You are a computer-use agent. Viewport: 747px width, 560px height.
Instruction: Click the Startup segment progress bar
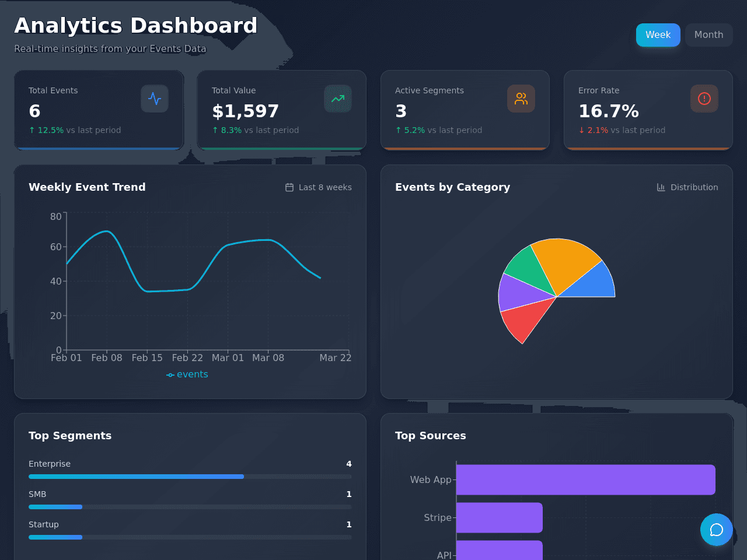tap(190, 537)
